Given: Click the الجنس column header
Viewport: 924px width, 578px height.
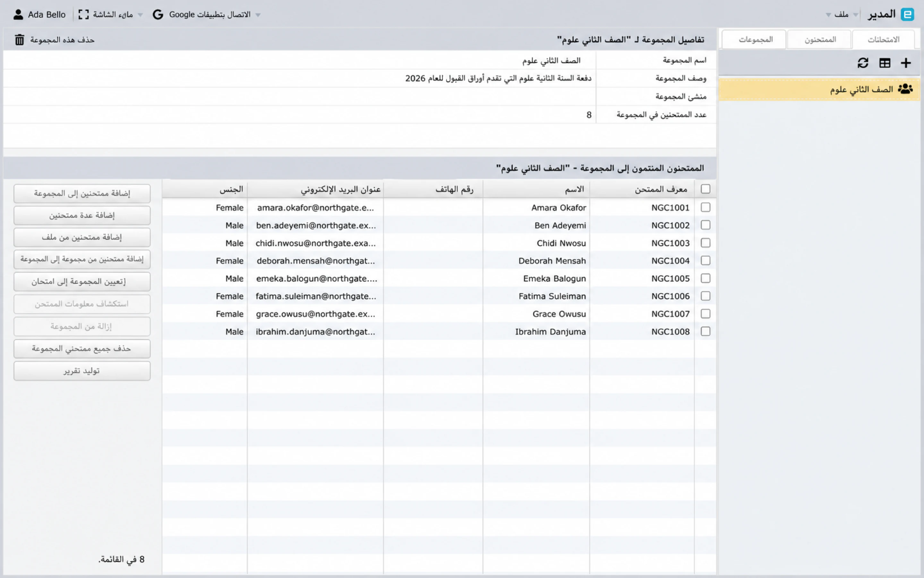Looking at the screenshot, I should point(205,189).
